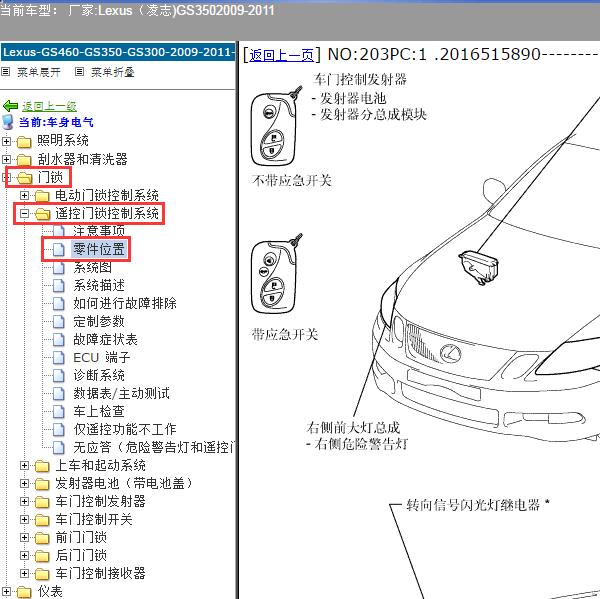Open the 零件位置 tree entry
The width and height of the screenshot is (600, 599).
(99, 249)
